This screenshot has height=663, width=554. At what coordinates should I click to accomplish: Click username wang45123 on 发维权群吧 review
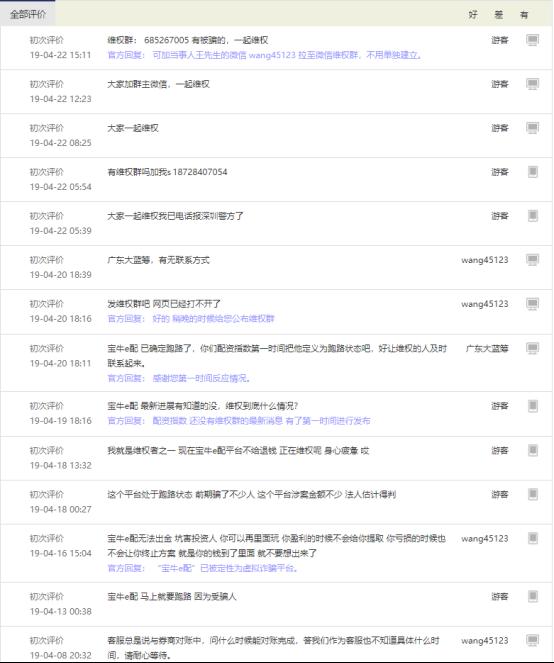click(485, 304)
